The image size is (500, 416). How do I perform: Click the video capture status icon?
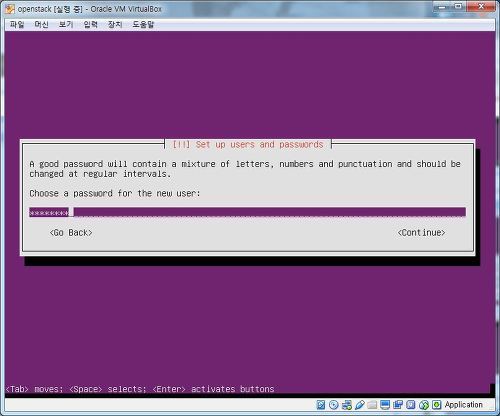[x=398, y=405]
